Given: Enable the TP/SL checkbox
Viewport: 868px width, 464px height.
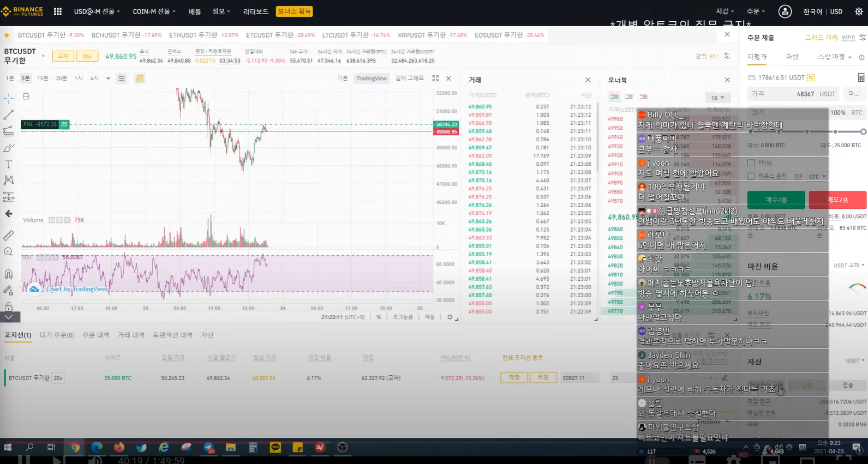Looking at the screenshot, I should click(751, 162).
